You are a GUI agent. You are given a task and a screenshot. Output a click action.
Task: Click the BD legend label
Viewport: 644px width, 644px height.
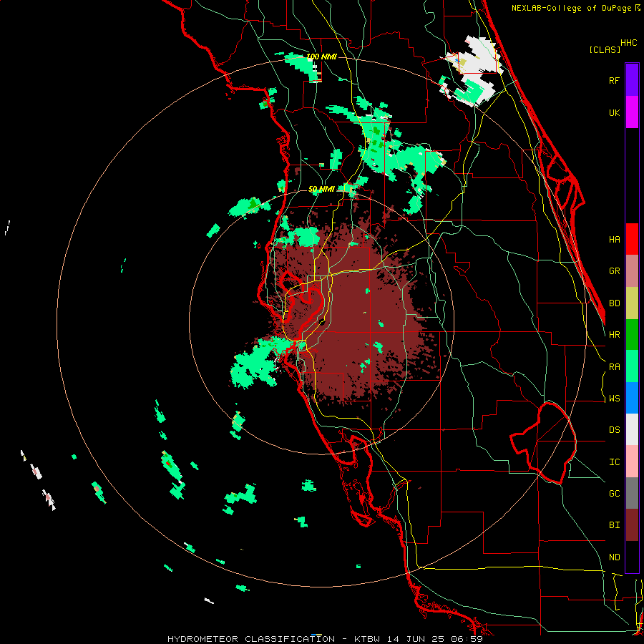pos(614,303)
